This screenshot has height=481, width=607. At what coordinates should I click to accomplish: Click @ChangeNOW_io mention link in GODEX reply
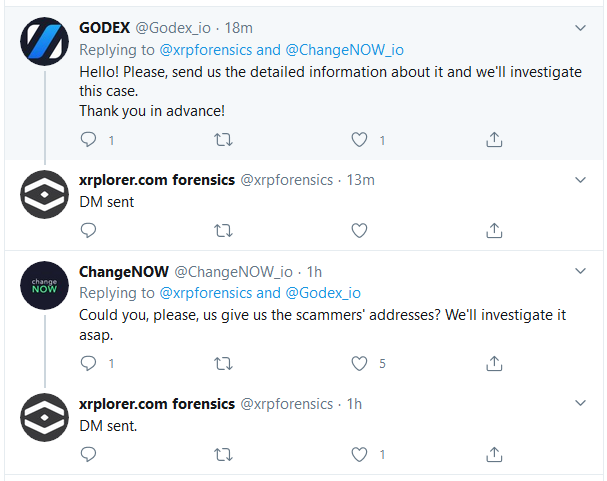[x=345, y=50]
